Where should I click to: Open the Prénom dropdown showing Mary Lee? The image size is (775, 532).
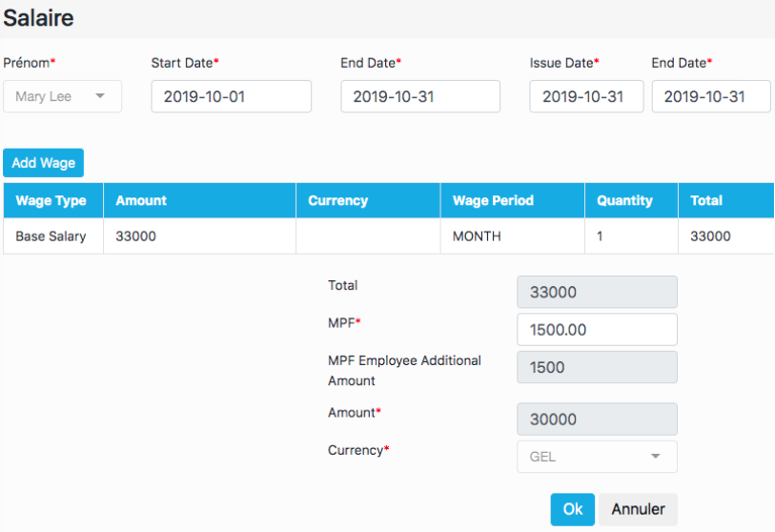click(62, 96)
